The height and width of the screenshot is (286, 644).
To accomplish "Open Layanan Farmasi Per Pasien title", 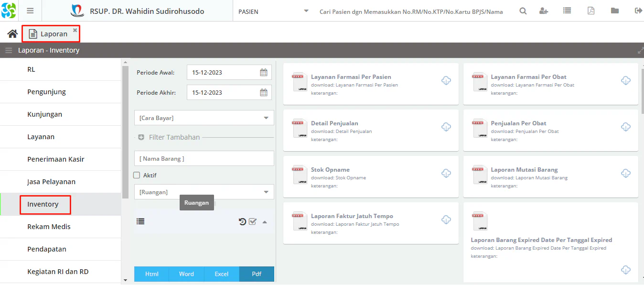I will point(351,77).
